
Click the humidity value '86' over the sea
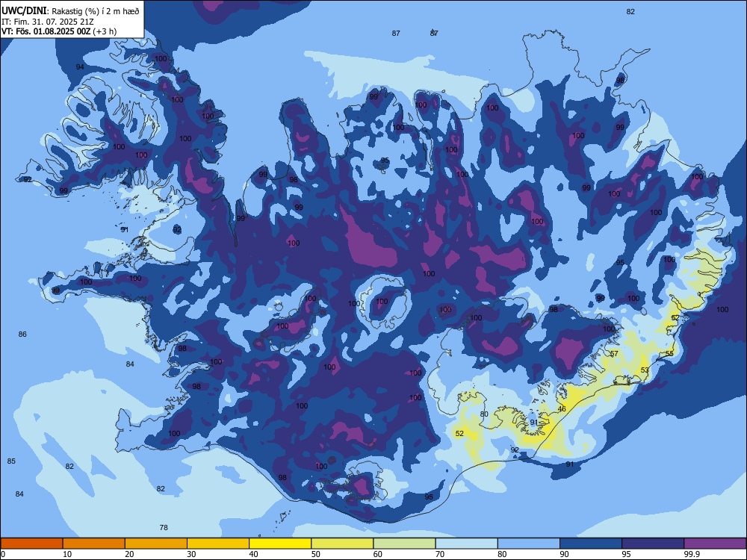tap(22, 335)
